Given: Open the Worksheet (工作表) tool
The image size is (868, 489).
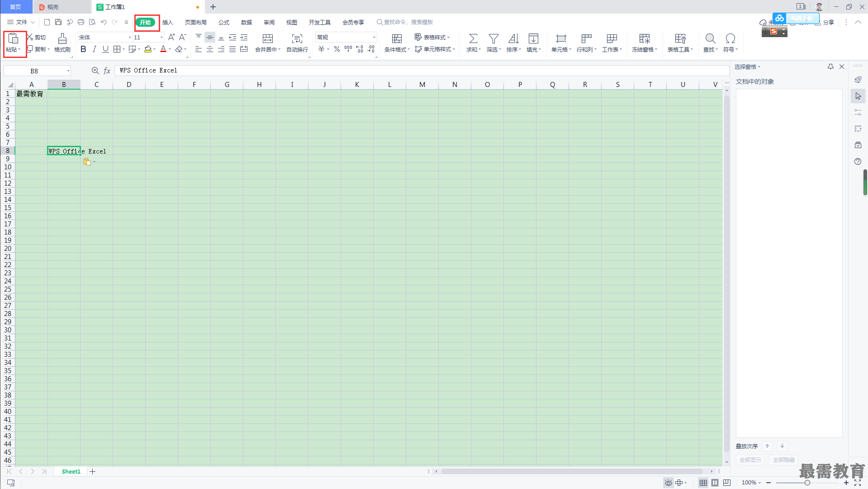Looking at the screenshot, I should pos(612,43).
